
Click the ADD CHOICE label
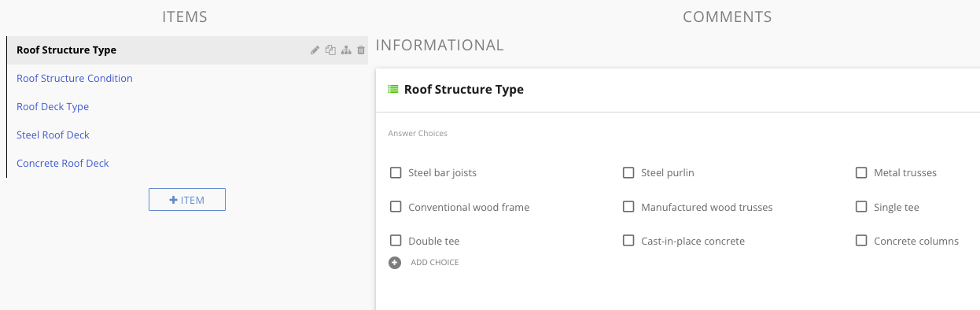point(435,263)
